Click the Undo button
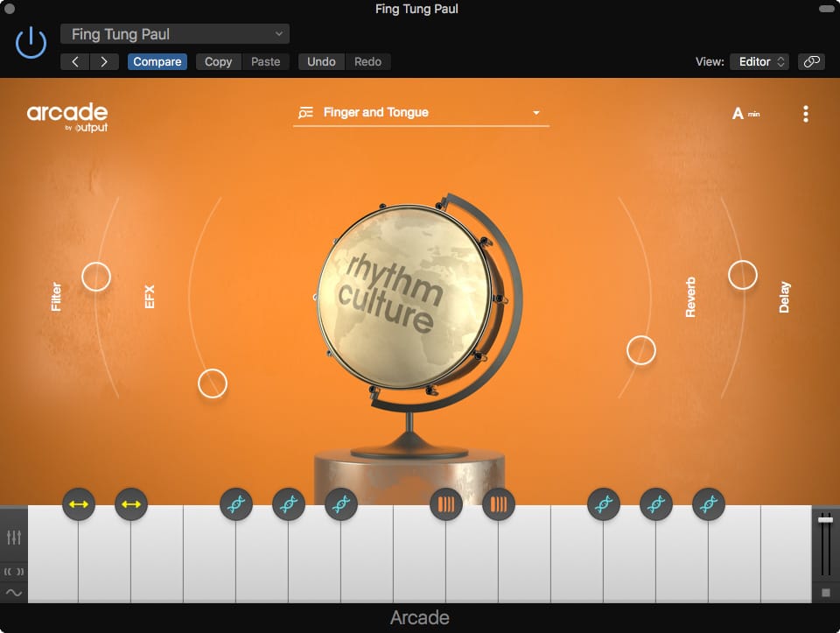The image size is (840, 633). (x=321, y=61)
